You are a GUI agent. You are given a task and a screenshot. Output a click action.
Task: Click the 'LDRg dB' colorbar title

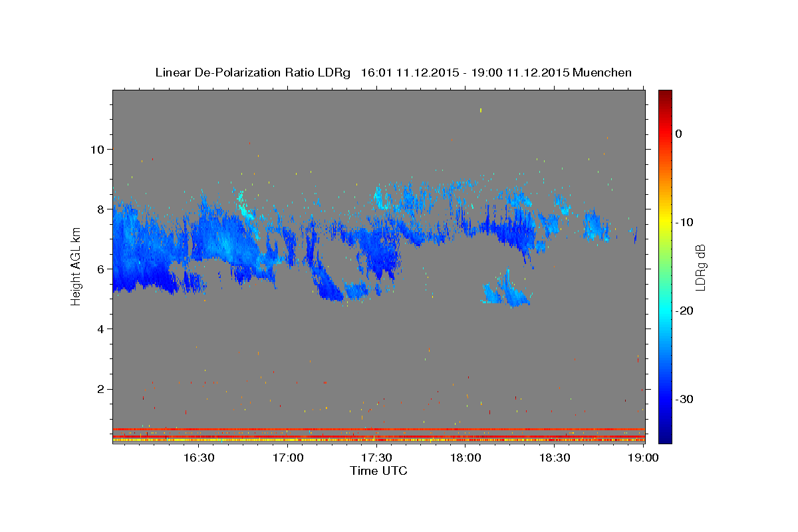[700, 267]
